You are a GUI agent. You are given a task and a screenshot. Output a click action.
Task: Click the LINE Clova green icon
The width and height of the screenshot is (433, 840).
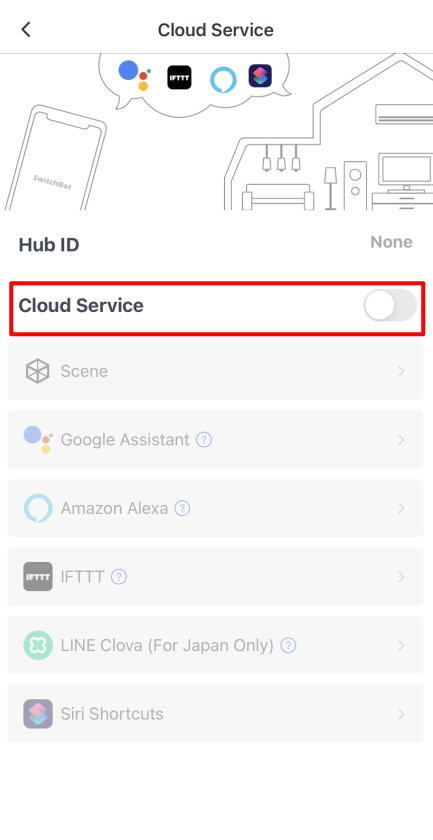click(38, 645)
